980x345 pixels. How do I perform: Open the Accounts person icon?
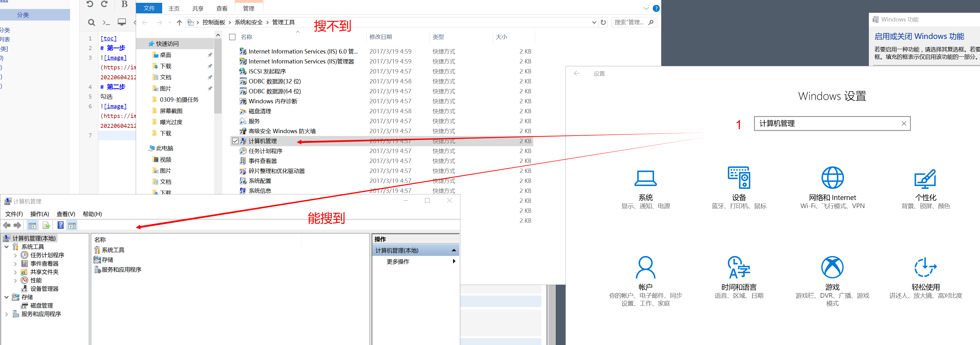pyautogui.click(x=645, y=267)
